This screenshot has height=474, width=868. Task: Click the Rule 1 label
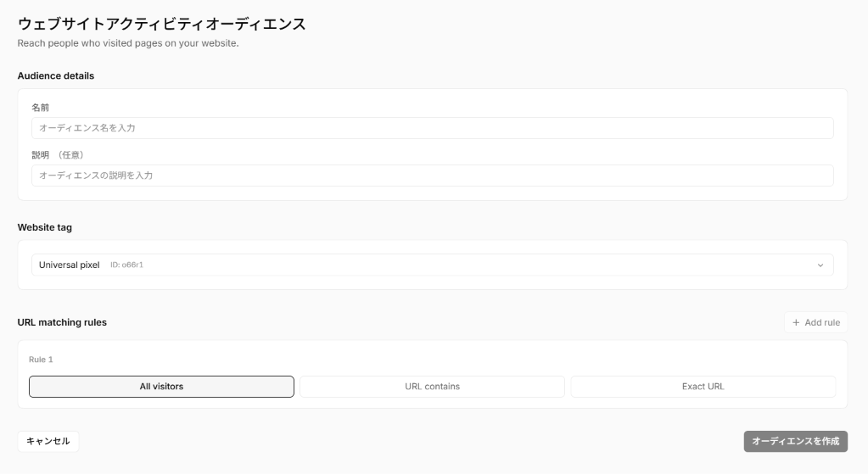pyautogui.click(x=41, y=360)
